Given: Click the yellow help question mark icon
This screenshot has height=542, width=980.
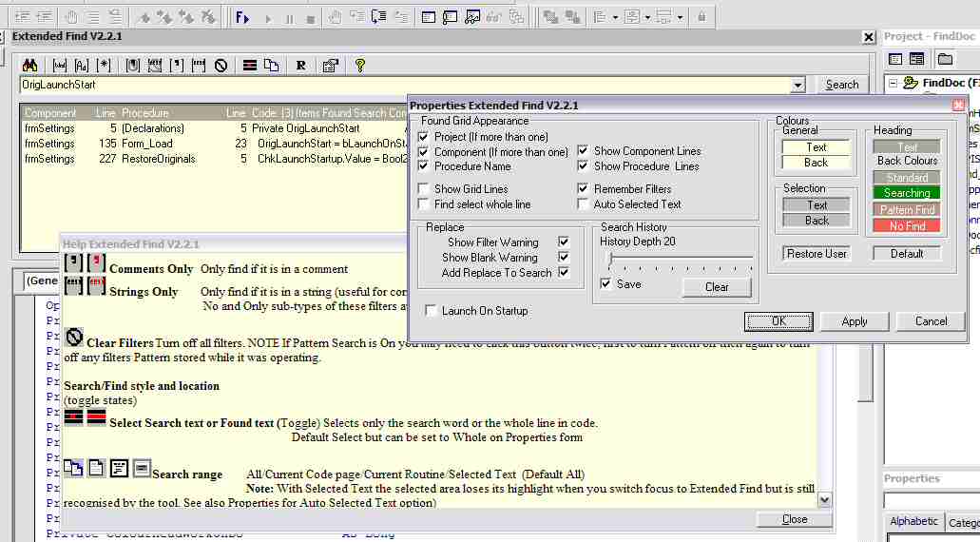Looking at the screenshot, I should [x=360, y=66].
